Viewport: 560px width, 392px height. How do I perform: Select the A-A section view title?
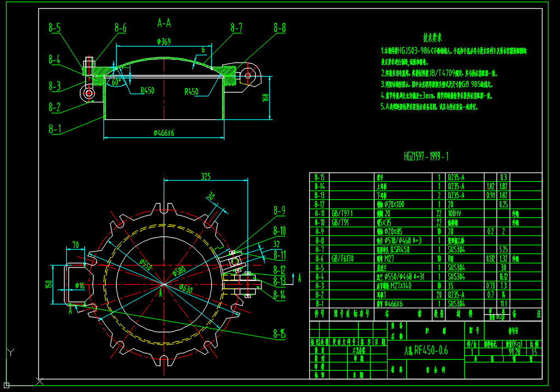[164, 23]
